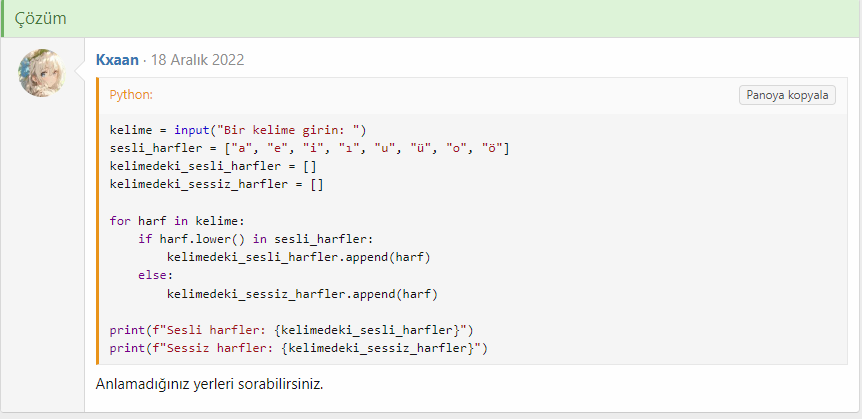The image size is (862, 419).
Task: Click the kelimedeki_sessiz_harfler.append(harf) line
Action: pyautogui.click(x=303, y=293)
